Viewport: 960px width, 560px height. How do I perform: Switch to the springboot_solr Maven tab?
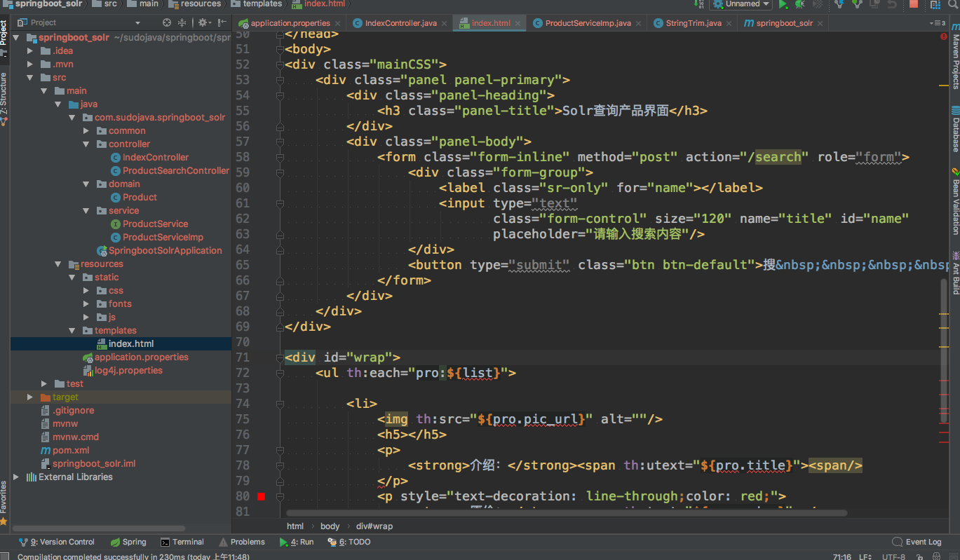pos(783,23)
